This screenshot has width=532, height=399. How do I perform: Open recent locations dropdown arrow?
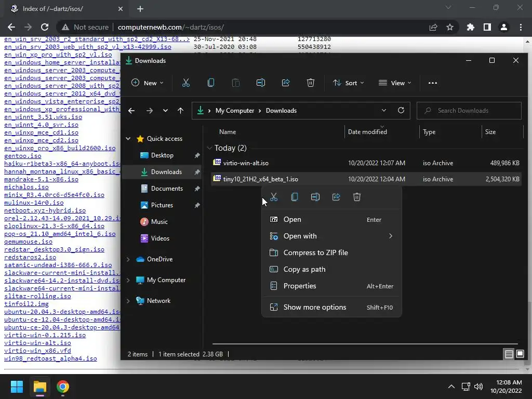(165, 111)
